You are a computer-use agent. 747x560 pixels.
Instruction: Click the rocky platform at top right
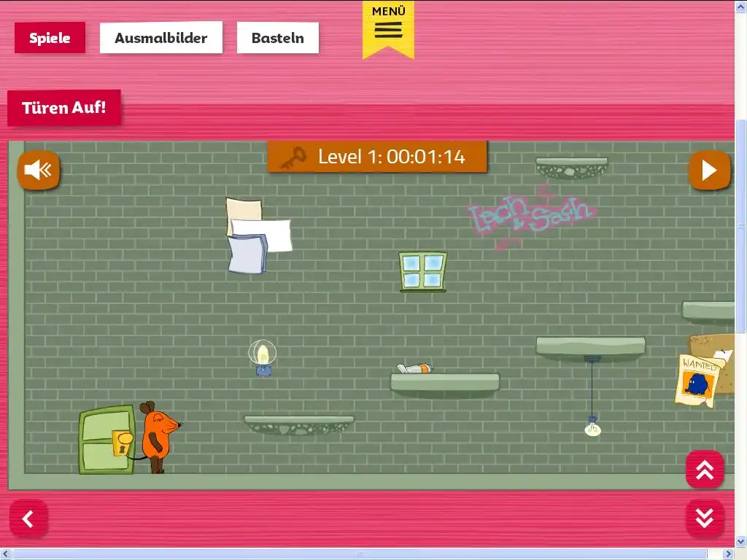coord(572,168)
